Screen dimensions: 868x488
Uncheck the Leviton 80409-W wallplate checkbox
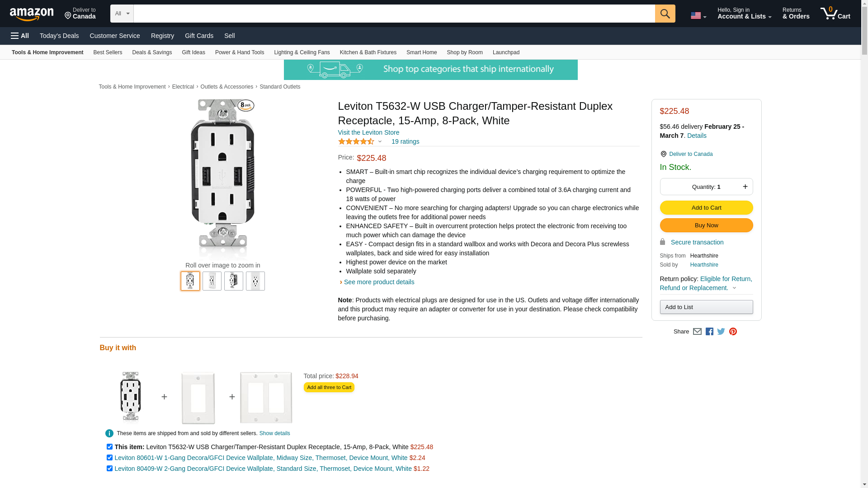[109, 469]
